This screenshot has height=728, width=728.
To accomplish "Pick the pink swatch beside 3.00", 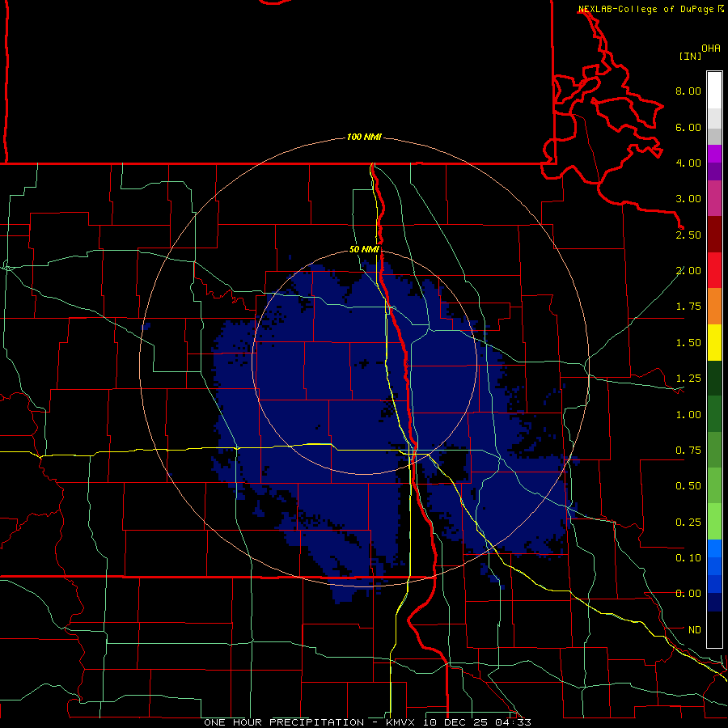I will pos(714,199).
